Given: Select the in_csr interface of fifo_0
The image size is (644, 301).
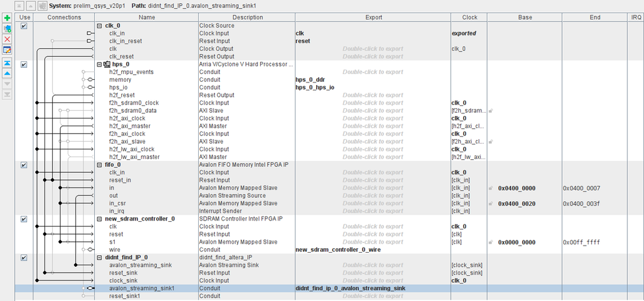Looking at the screenshot, I should [x=117, y=204].
